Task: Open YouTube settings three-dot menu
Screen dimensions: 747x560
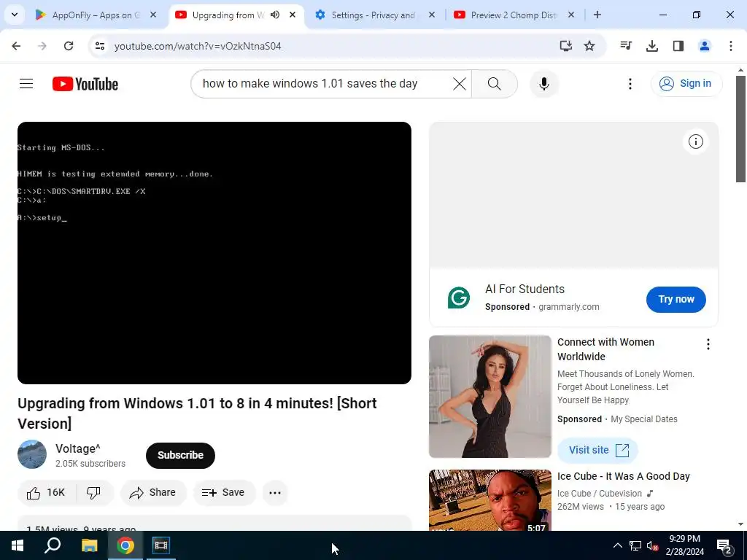Action: [630, 84]
